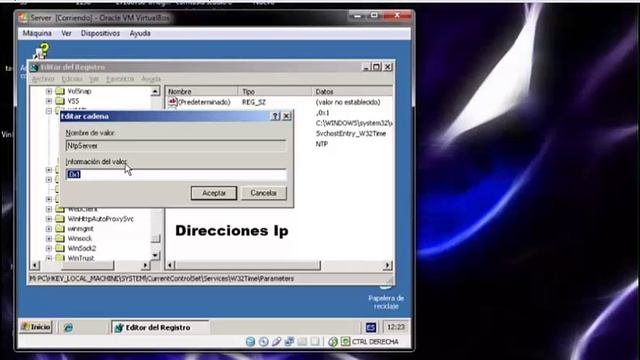Expand the VSS tree node
Image resolution: width=640 pixels, height=360 pixels.
[49, 101]
